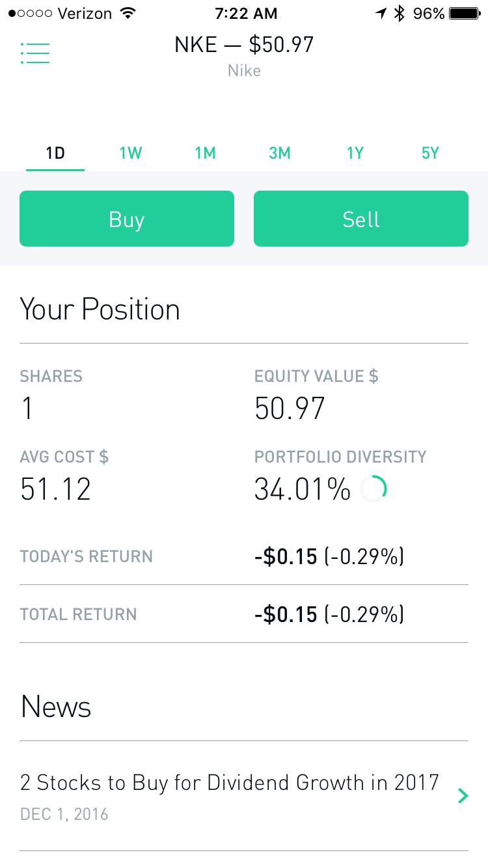Tap the portfolio diversity ring icon
This screenshot has width=488, height=868.
click(x=374, y=489)
